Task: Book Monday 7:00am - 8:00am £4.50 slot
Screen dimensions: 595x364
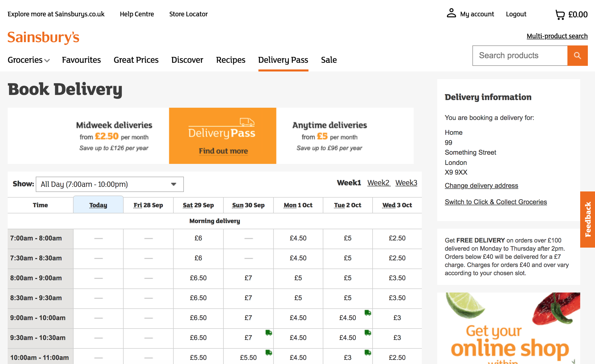Action: (298, 238)
